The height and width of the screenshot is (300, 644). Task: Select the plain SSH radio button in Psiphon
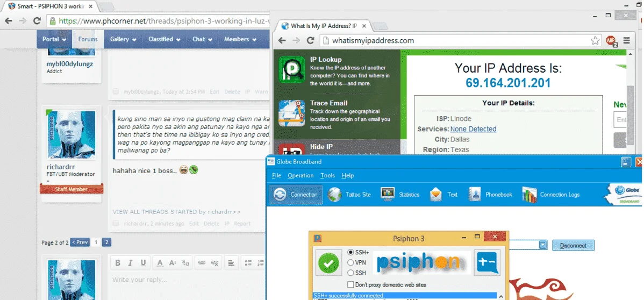(x=350, y=273)
